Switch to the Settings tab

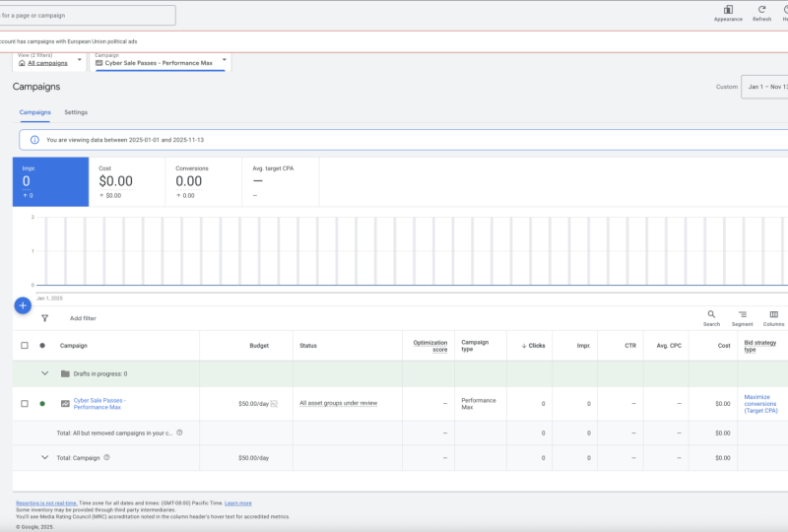click(x=76, y=112)
